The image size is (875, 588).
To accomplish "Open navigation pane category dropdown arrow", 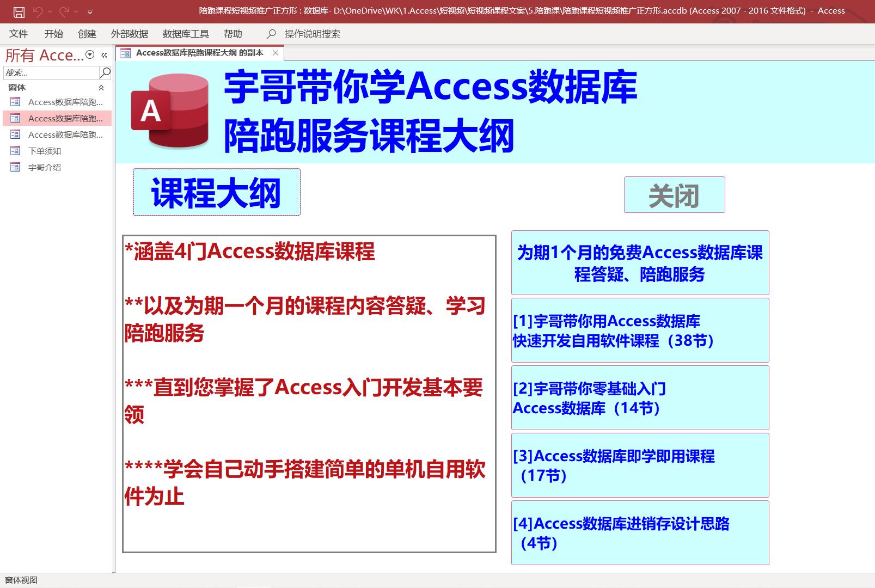I will [90, 54].
